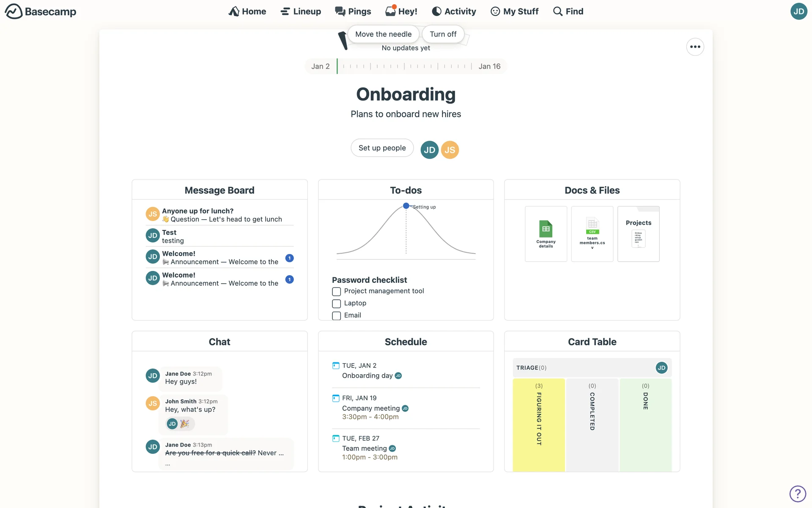Image resolution: width=812 pixels, height=508 pixels.
Task: Check the Laptop to-do item
Action: [x=336, y=304]
